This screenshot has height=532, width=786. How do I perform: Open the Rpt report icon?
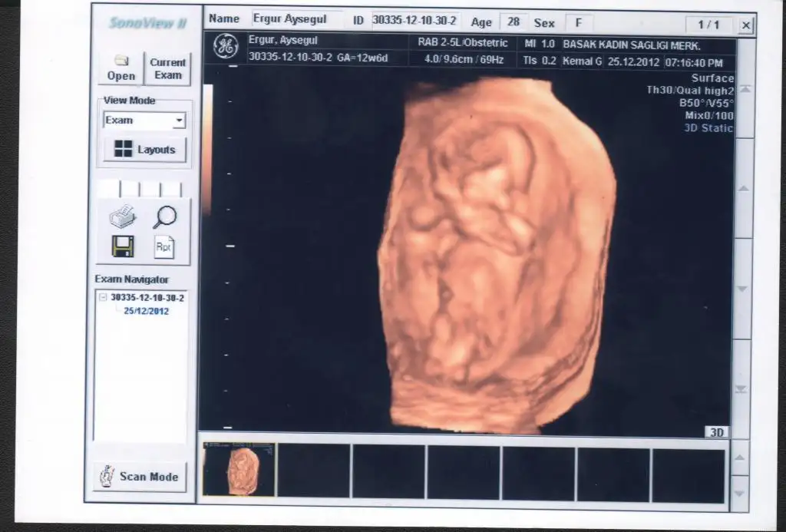click(164, 246)
